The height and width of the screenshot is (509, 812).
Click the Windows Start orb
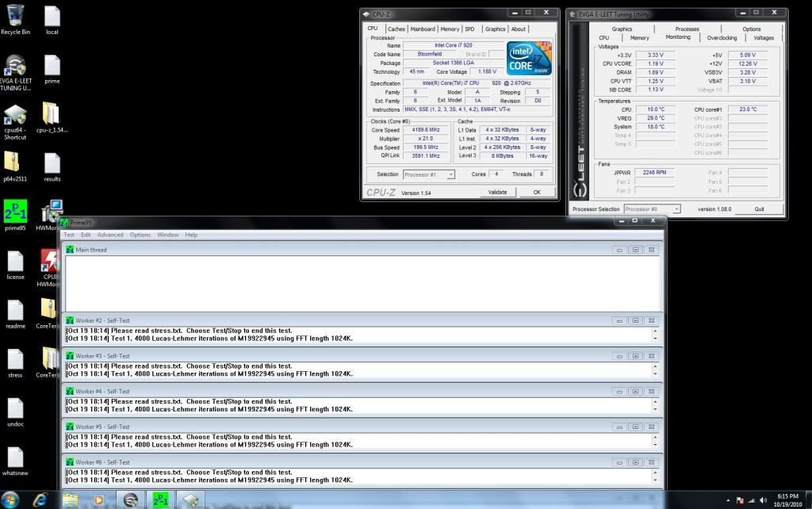coord(11,499)
